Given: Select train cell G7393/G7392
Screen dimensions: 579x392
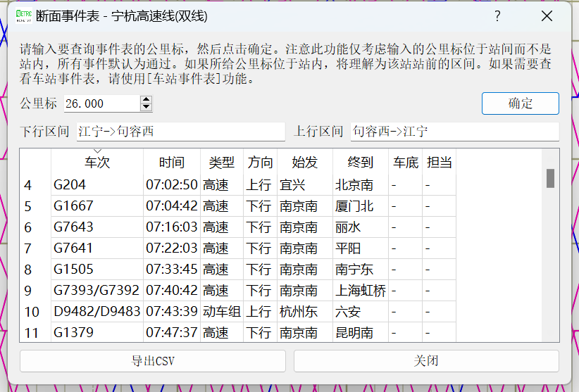Looking at the screenshot, I should pyautogui.click(x=97, y=290).
